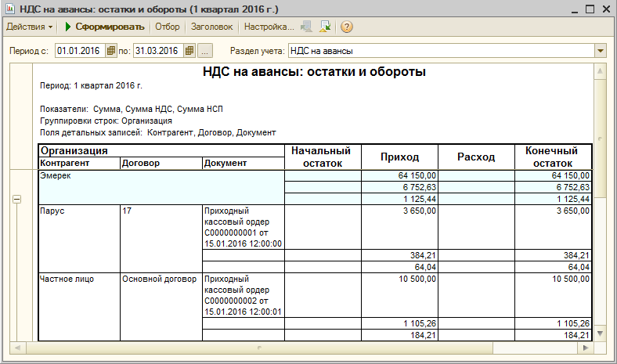Open Настройка report settings
The width and height of the screenshot is (617, 364).
pyautogui.click(x=268, y=27)
